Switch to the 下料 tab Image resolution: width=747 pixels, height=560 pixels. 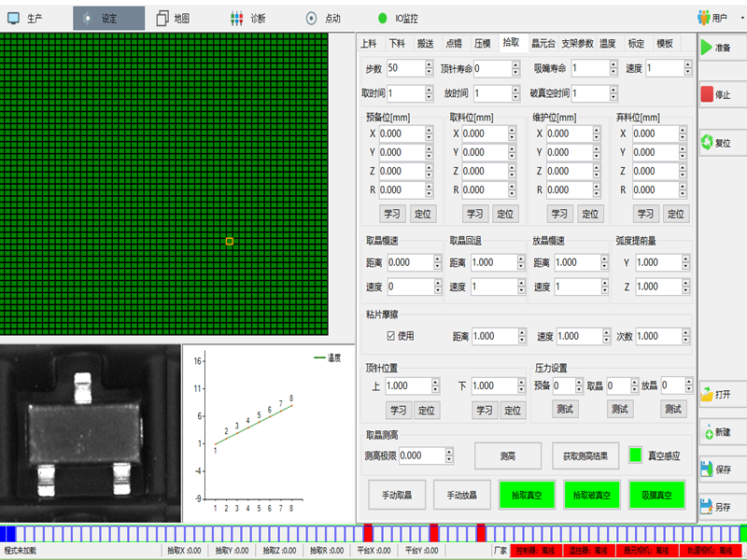point(397,44)
